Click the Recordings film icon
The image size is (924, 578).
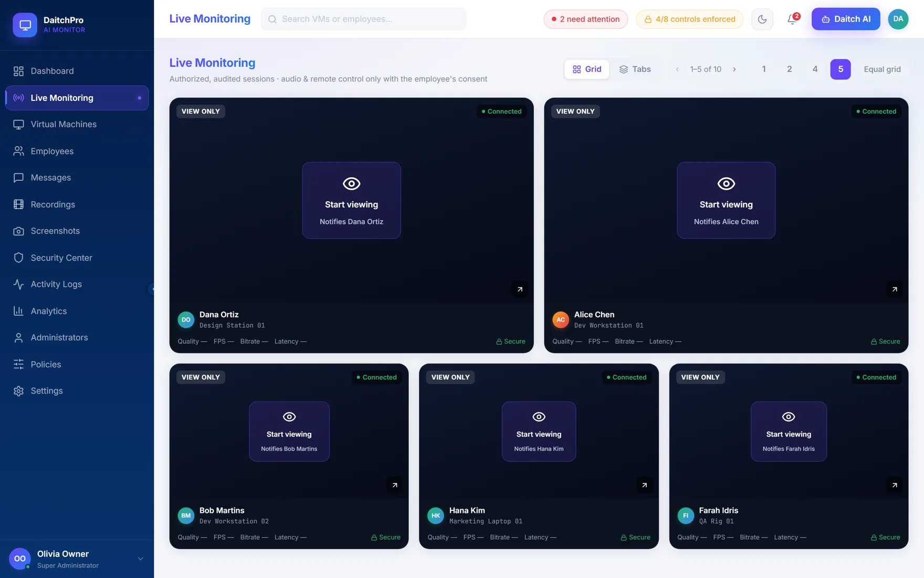18,204
